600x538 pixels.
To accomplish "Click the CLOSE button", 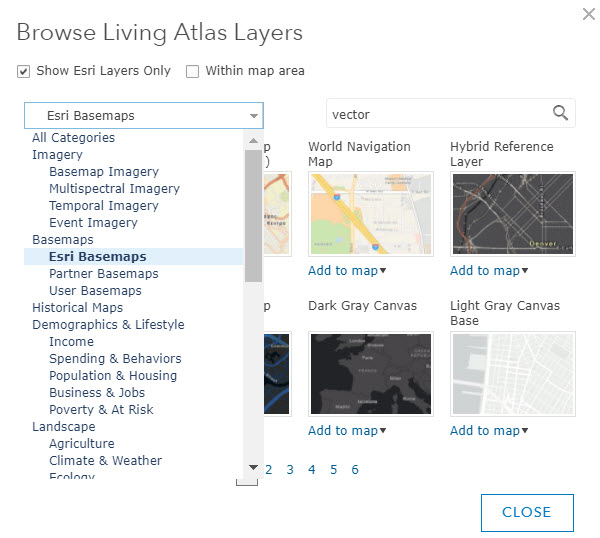I will tap(527, 512).
